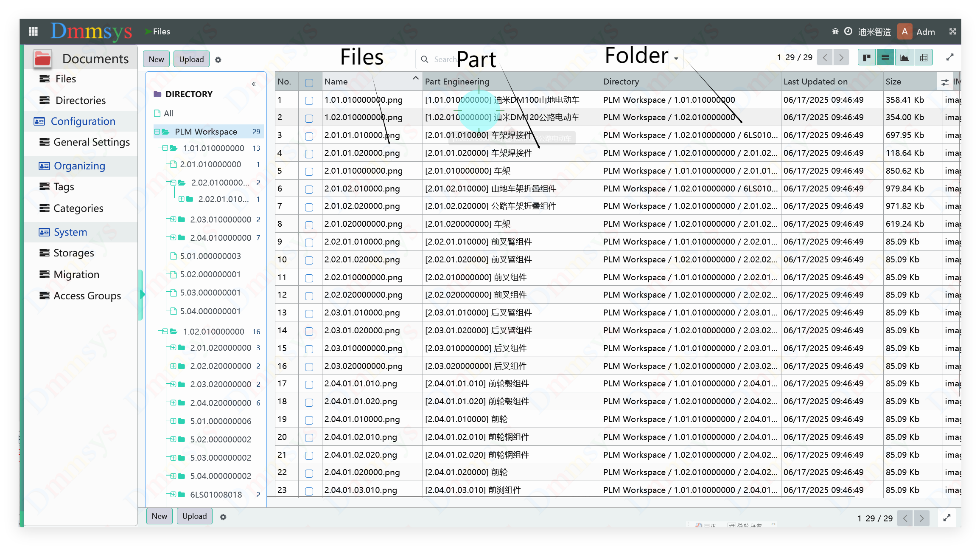Click the settings gear next to top Upload
Screen dimensions: 980x546
click(x=218, y=60)
